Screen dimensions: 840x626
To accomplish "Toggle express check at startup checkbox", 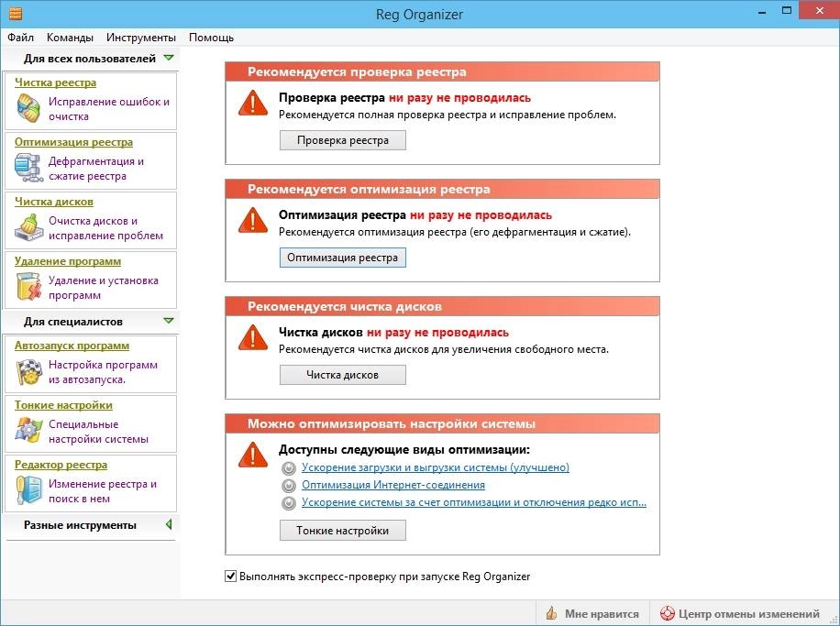I will click(x=230, y=577).
